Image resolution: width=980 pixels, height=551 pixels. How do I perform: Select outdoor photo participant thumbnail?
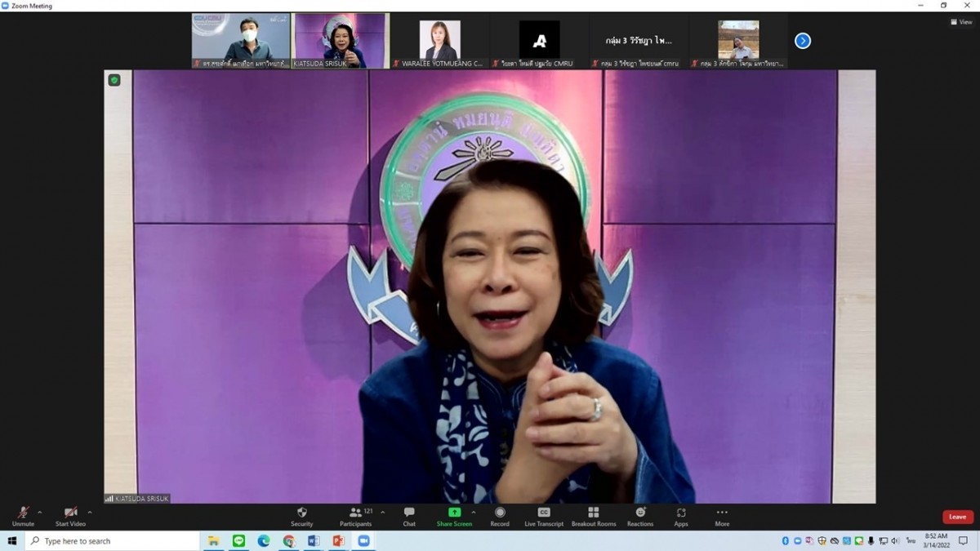pyautogui.click(x=739, y=41)
